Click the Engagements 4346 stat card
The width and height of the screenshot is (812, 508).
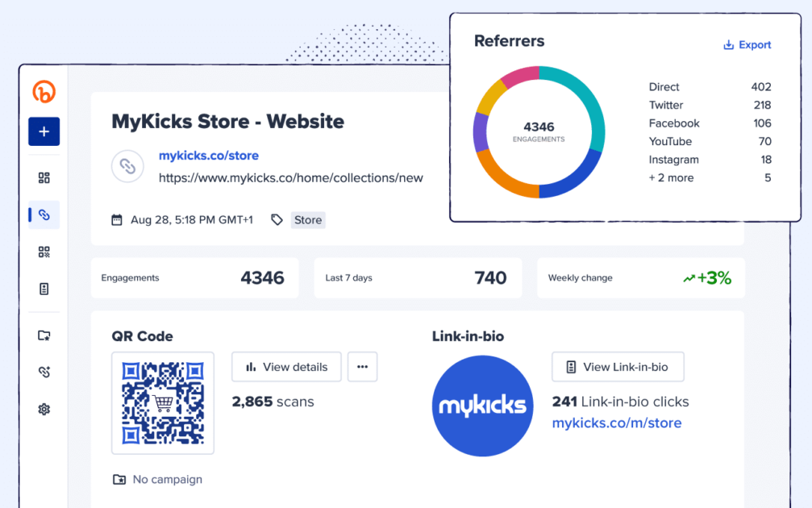[194, 278]
